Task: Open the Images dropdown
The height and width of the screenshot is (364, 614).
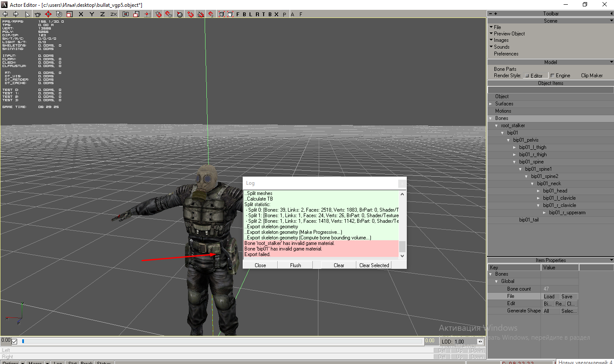Action: [499, 40]
